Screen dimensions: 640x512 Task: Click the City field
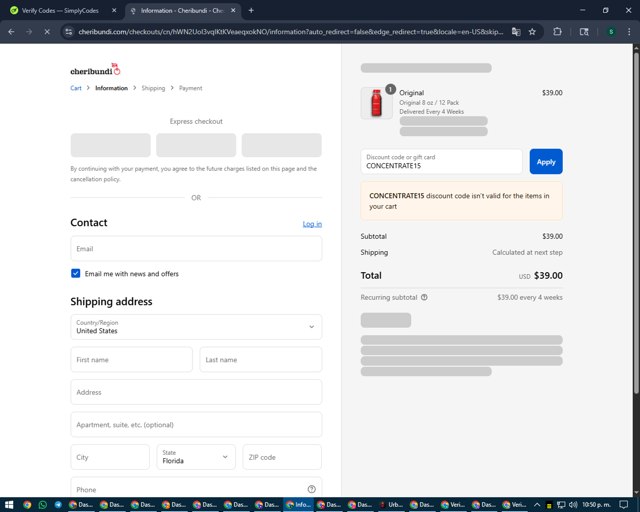pos(110,457)
